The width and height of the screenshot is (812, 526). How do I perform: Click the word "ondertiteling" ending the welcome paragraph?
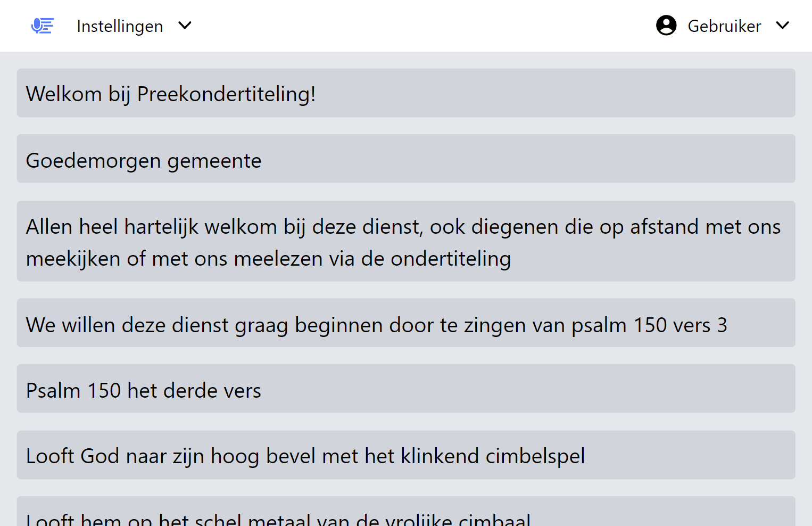[x=451, y=259]
